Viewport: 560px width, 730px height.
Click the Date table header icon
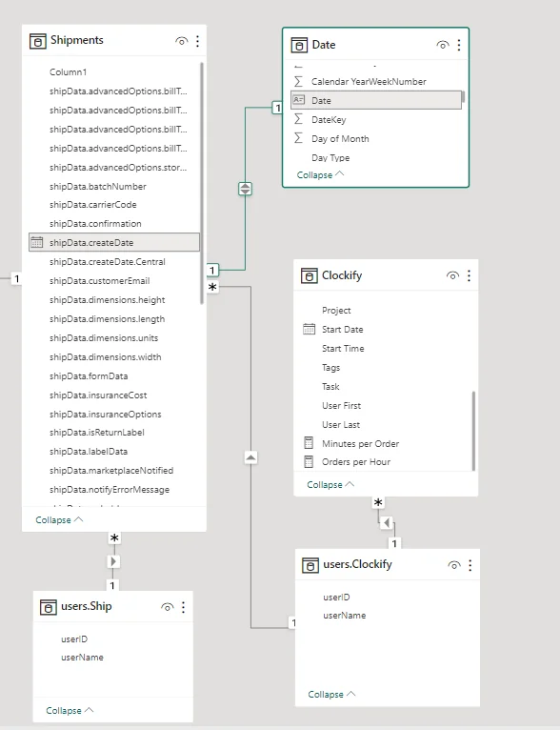(299, 45)
